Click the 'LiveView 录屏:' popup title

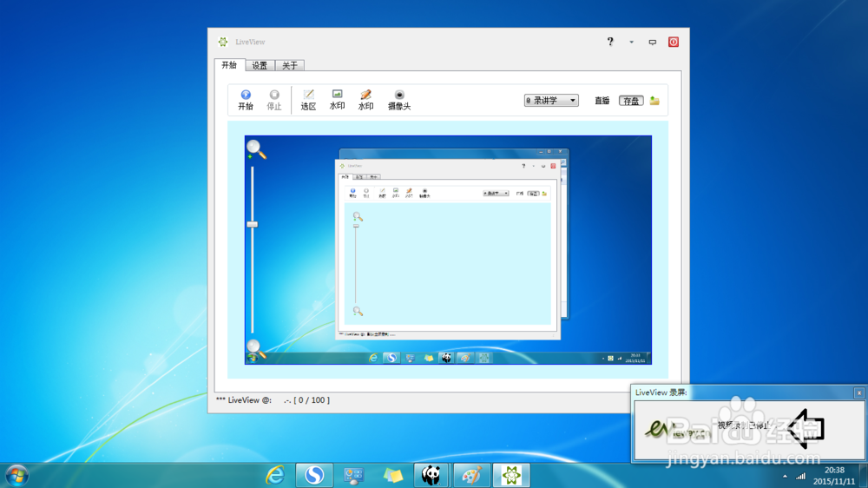(x=661, y=392)
